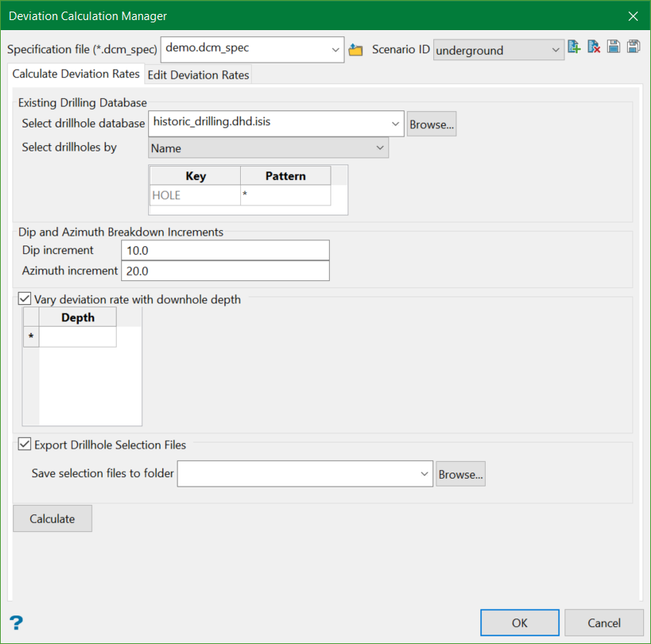The width and height of the screenshot is (651, 644).
Task: Open the drillhole database dropdown list
Action: pyautogui.click(x=395, y=124)
